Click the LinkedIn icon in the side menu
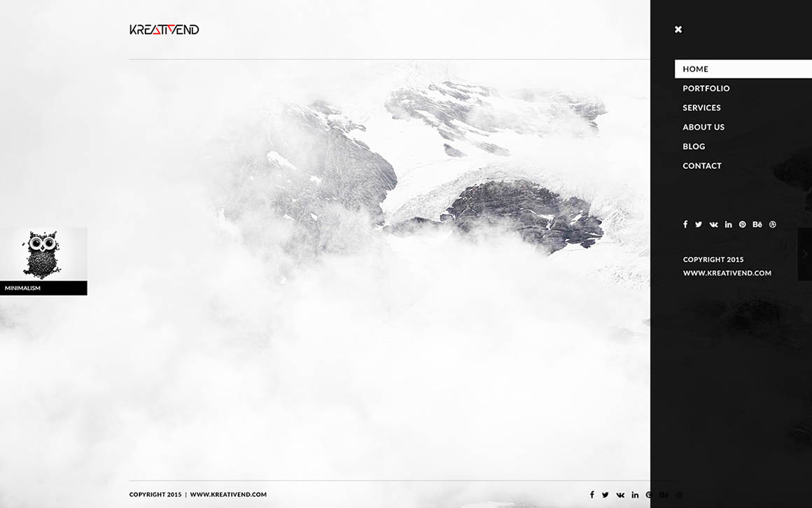Image resolution: width=812 pixels, height=508 pixels. (x=728, y=224)
